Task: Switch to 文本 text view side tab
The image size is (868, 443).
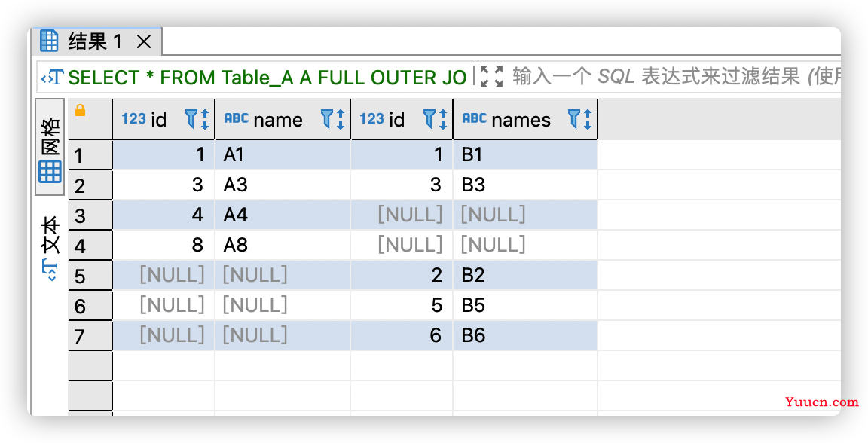Action: point(50,249)
